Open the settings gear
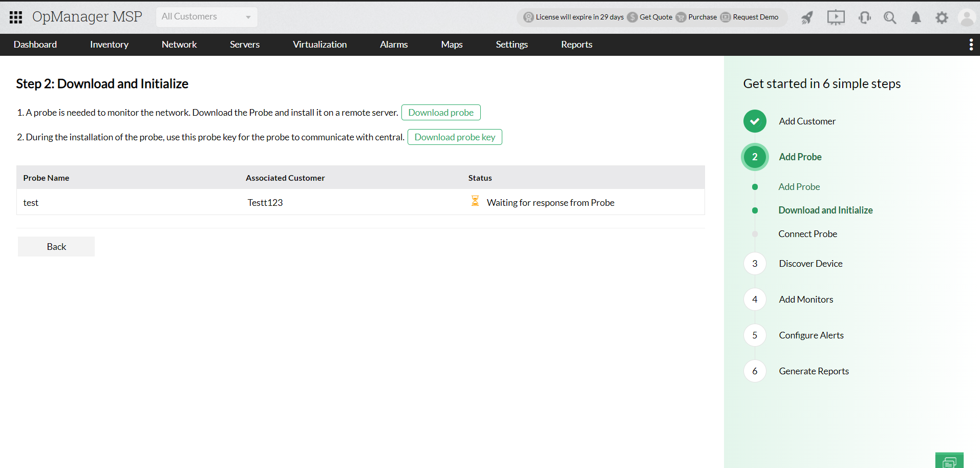Screen dimensions: 980x468 tap(942, 17)
